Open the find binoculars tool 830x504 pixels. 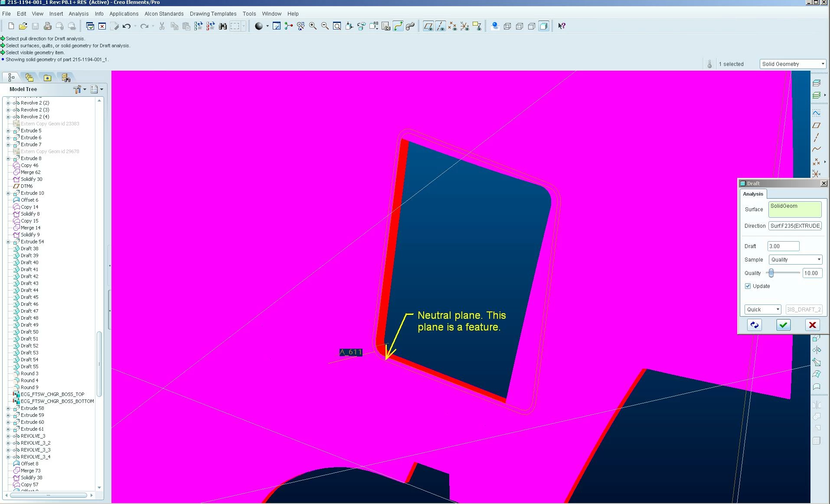(x=223, y=26)
